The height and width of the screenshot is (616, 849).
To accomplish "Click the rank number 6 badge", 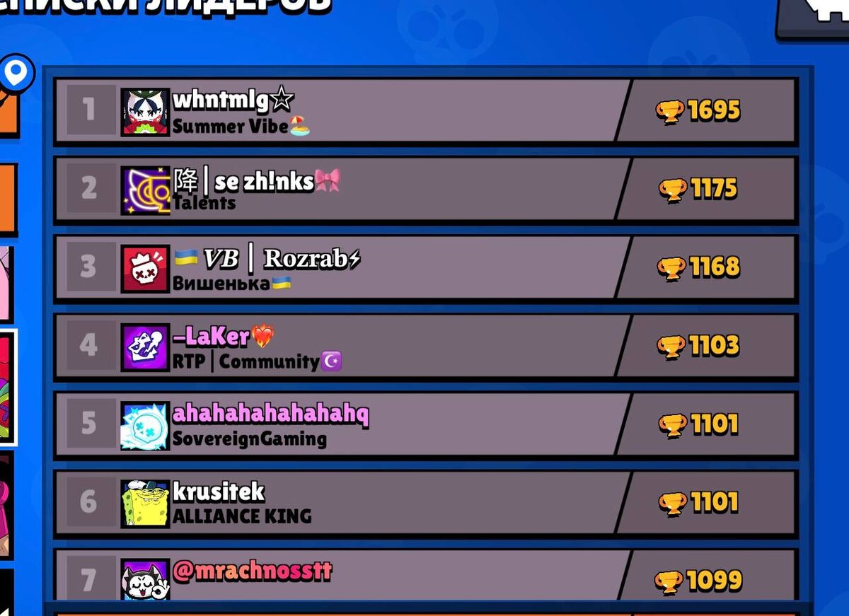I will 89,502.
